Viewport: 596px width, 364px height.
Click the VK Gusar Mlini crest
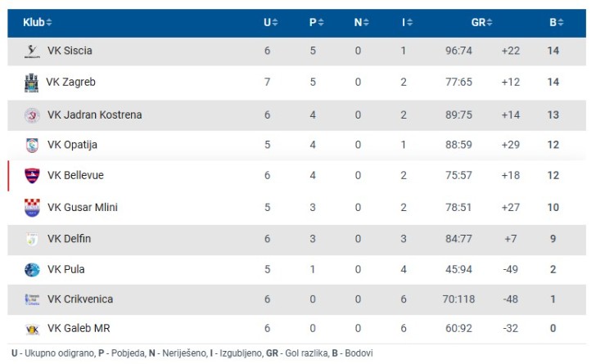(x=32, y=208)
